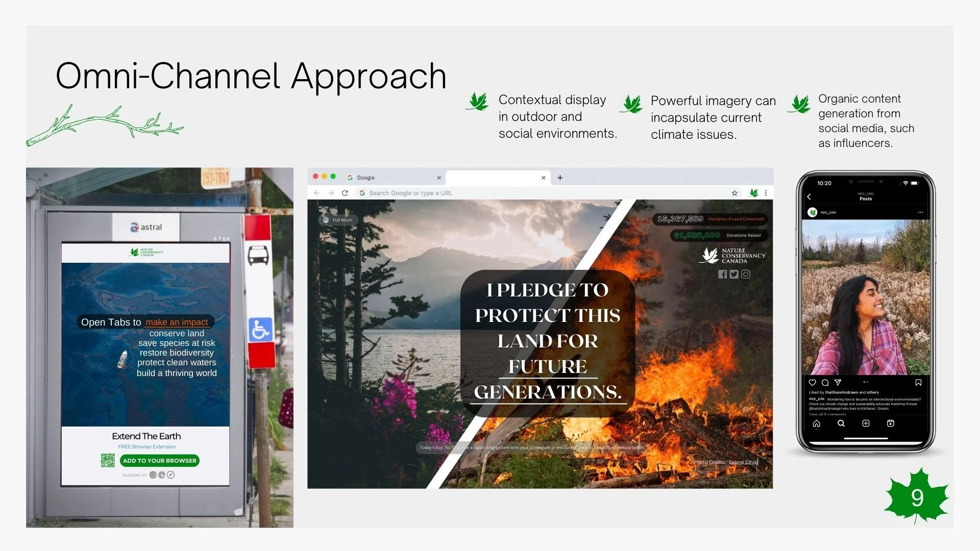The height and width of the screenshot is (551, 980).
Task: Open the Twitter icon on the pledge page
Action: [x=734, y=274]
